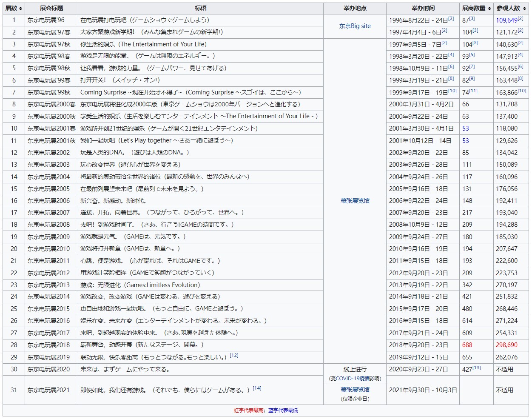
Task: Click the 标语 column header
Action: 201,9
